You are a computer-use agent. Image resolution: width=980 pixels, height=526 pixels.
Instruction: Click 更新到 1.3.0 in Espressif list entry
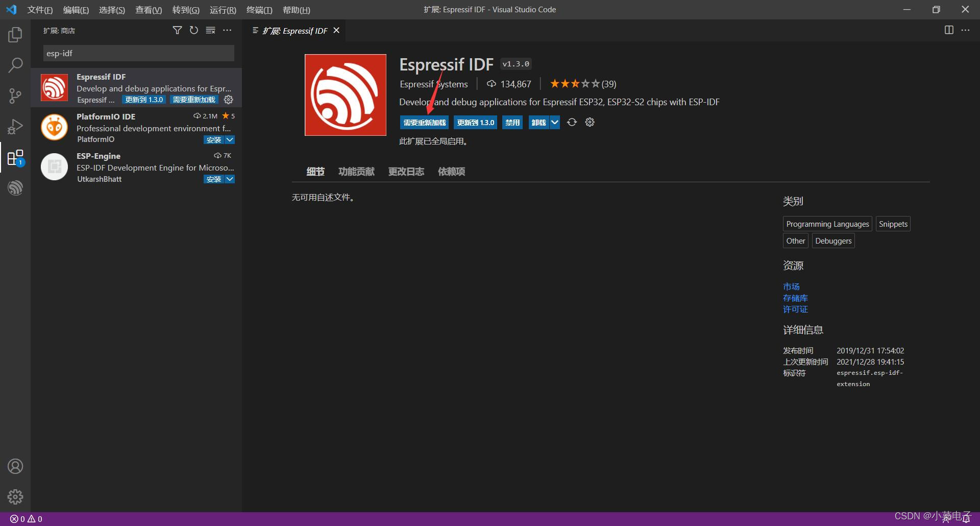point(144,100)
